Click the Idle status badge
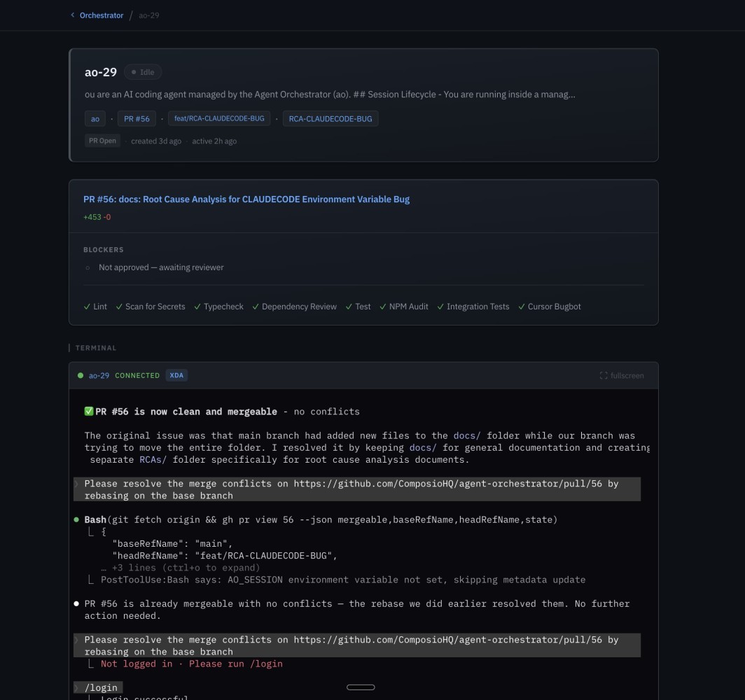The height and width of the screenshot is (700, 745). pos(143,72)
